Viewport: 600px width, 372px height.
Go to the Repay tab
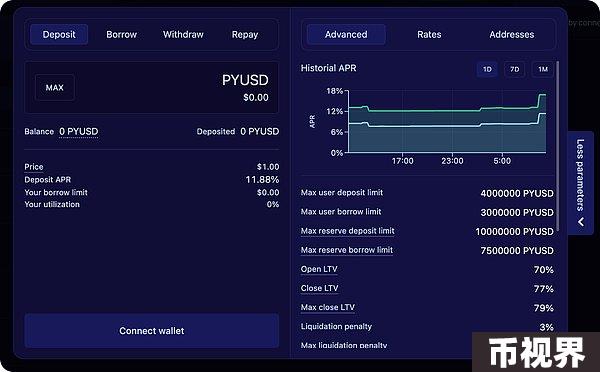245,34
